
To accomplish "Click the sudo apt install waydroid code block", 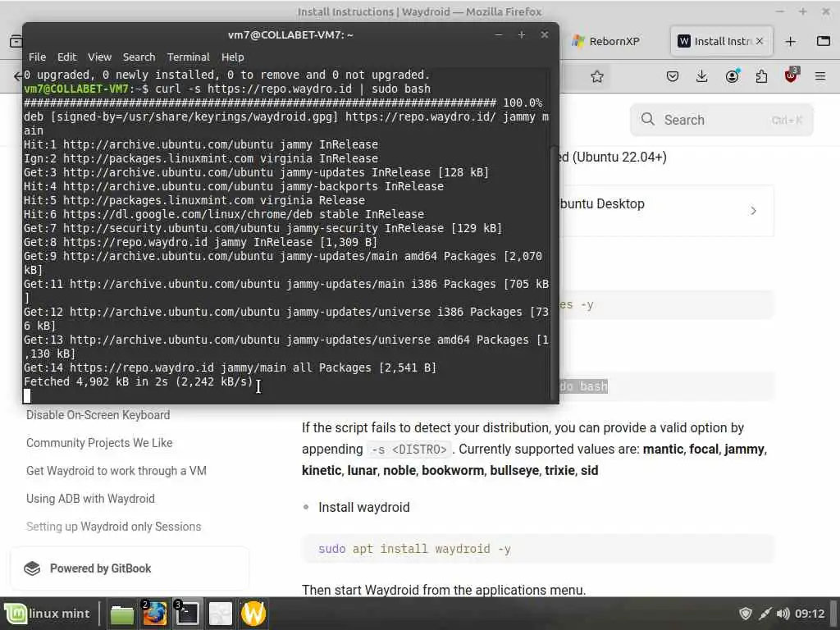I will coord(538,549).
